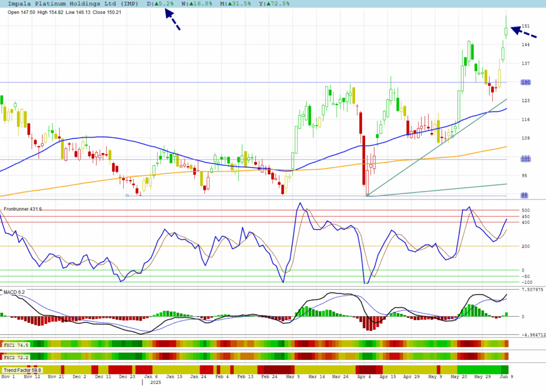Click the Trend Factor 59.8 label

pyautogui.click(x=22, y=370)
